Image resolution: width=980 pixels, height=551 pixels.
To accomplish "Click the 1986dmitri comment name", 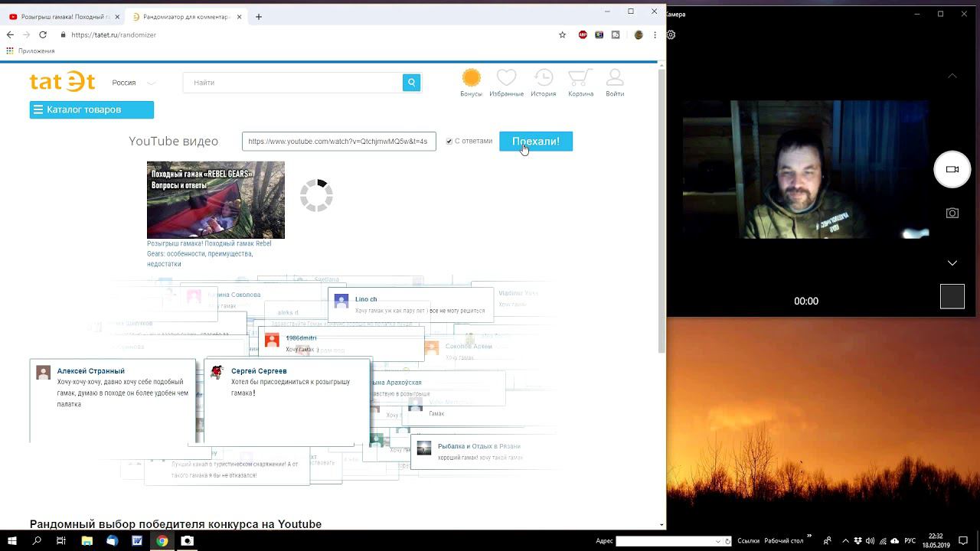I will point(301,338).
